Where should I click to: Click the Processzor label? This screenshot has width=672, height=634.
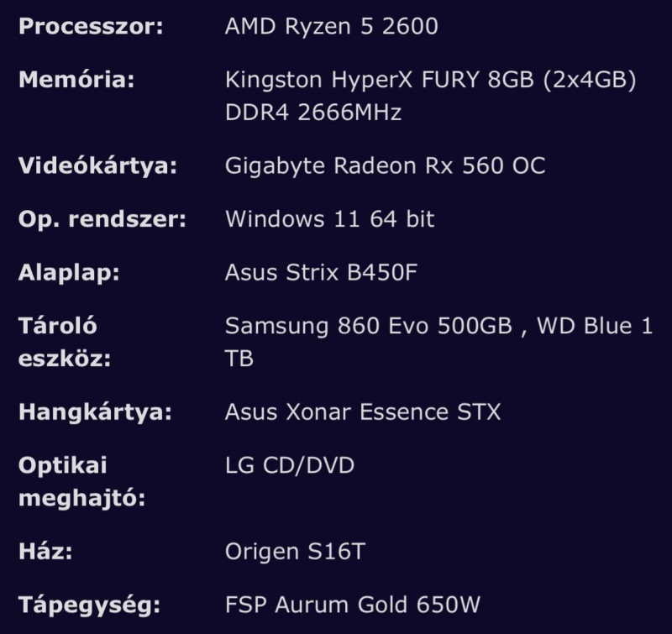pyautogui.click(x=91, y=26)
